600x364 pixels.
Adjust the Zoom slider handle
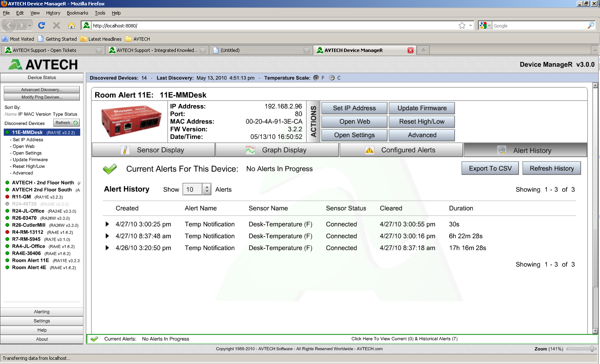click(592, 349)
